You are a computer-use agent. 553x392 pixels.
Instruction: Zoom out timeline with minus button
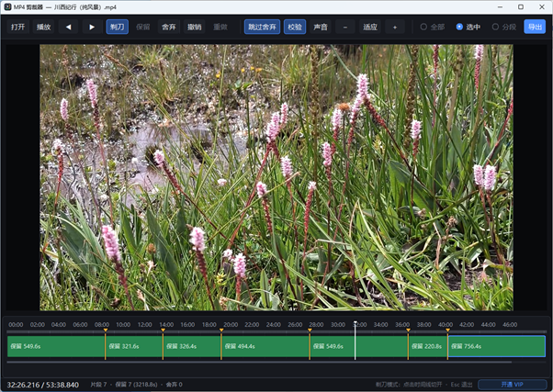click(344, 27)
